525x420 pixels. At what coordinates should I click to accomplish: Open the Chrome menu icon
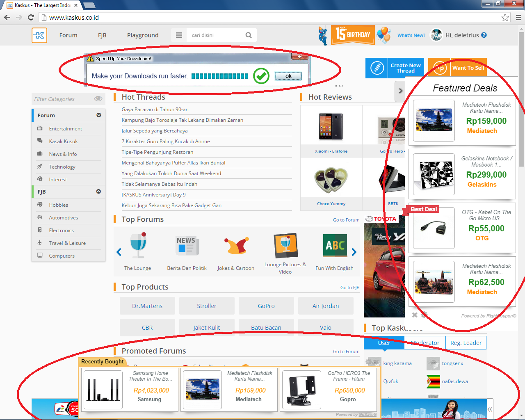(518, 17)
